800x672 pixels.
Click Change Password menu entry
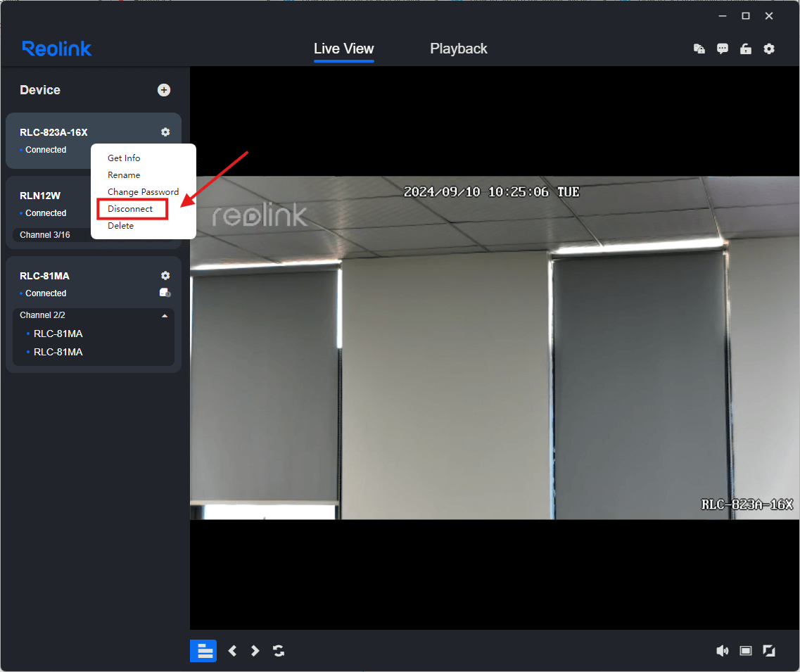click(144, 192)
